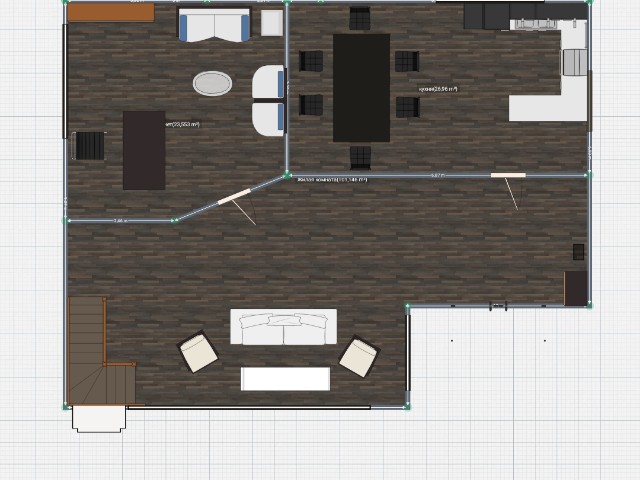640x480 pixels.
Task: Select the black chair beside the desk
Action: click(x=89, y=146)
